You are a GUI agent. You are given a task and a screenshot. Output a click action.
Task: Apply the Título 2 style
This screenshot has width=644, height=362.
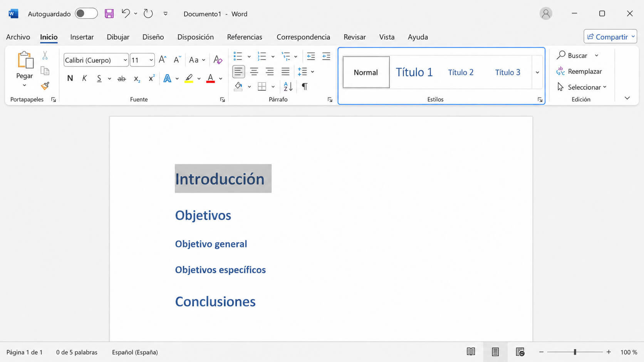click(x=461, y=72)
